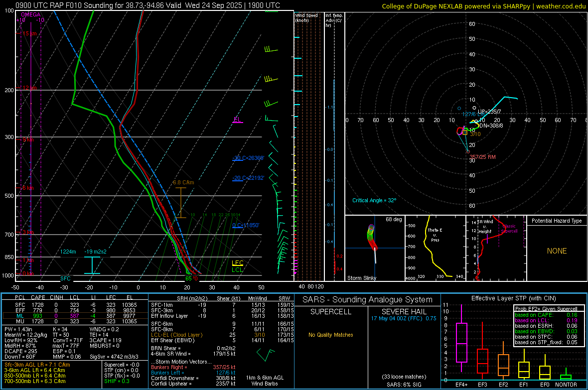Select the MU parcel row
Image resolution: width=588 pixels, height=390 pixels.
75,321
